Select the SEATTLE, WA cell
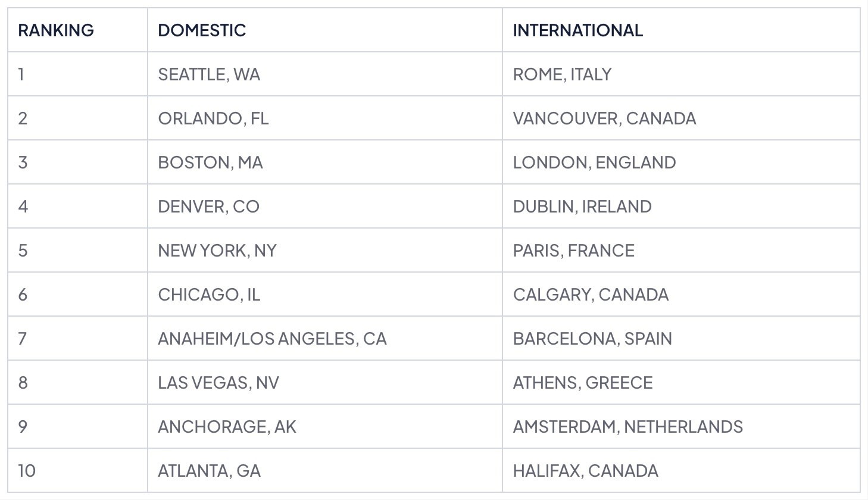Screen dimensions: 868x500 click(209, 74)
